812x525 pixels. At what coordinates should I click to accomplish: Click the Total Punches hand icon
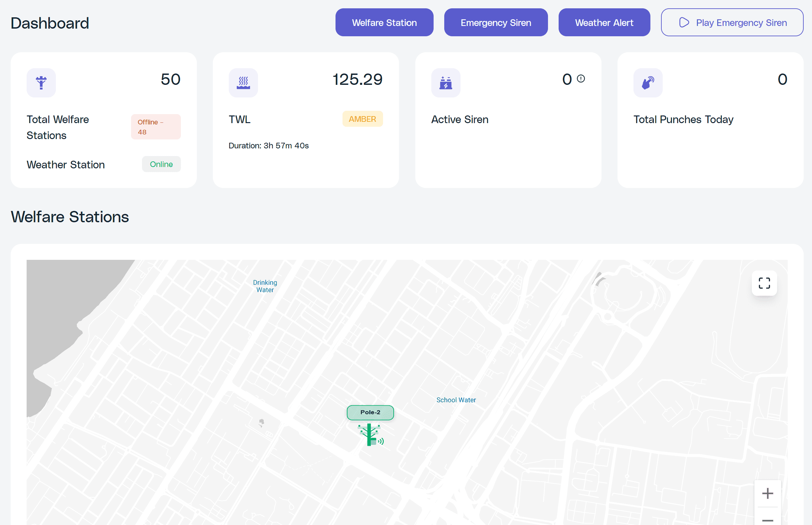(x=648, y=83)
